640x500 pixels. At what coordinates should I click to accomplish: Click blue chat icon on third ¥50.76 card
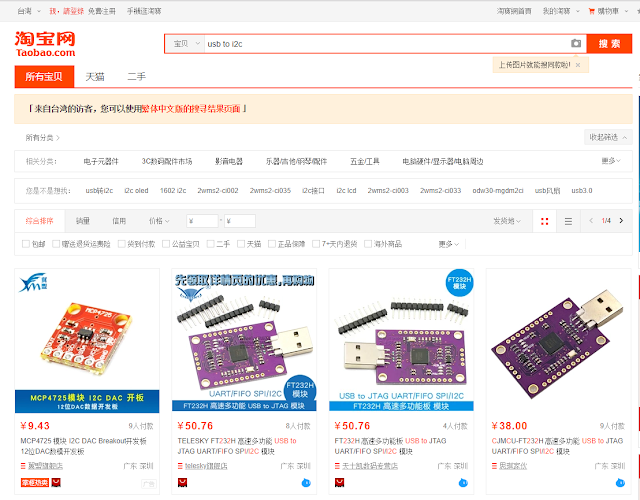click(x=463, y=483)
